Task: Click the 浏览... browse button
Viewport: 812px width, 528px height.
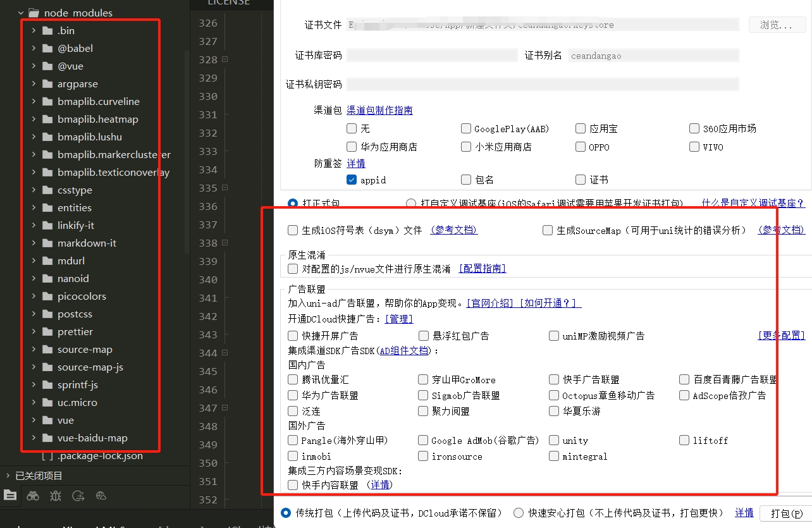Action: click(777, 25)
